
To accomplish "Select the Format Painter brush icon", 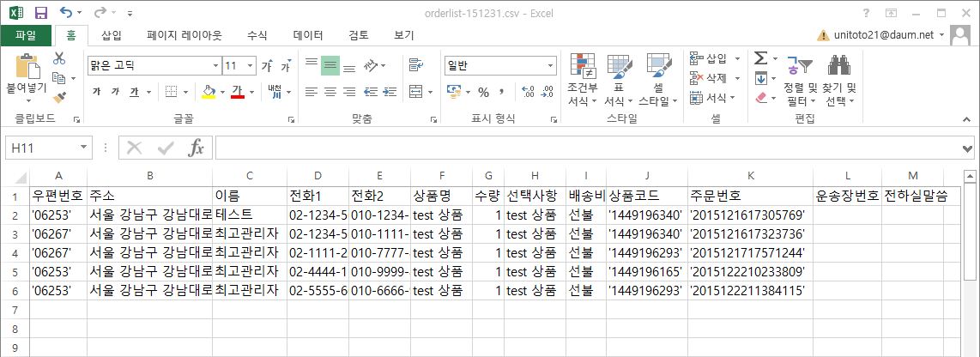I will point(59,98).
